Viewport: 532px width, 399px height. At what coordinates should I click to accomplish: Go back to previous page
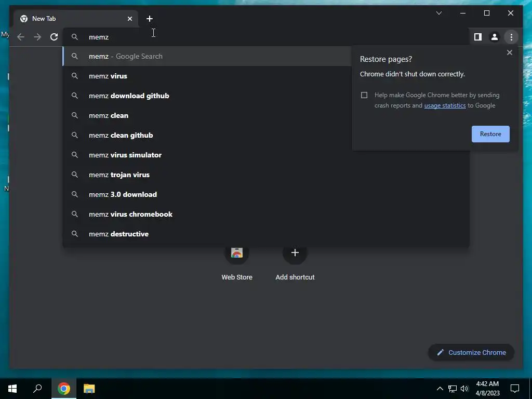[21, 37]
